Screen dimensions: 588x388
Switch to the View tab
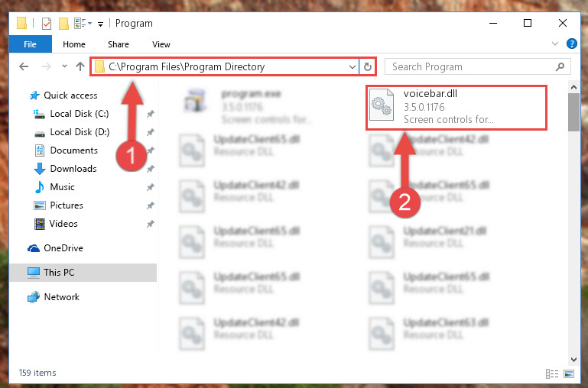pyautogui.click(x=161, y=44)
